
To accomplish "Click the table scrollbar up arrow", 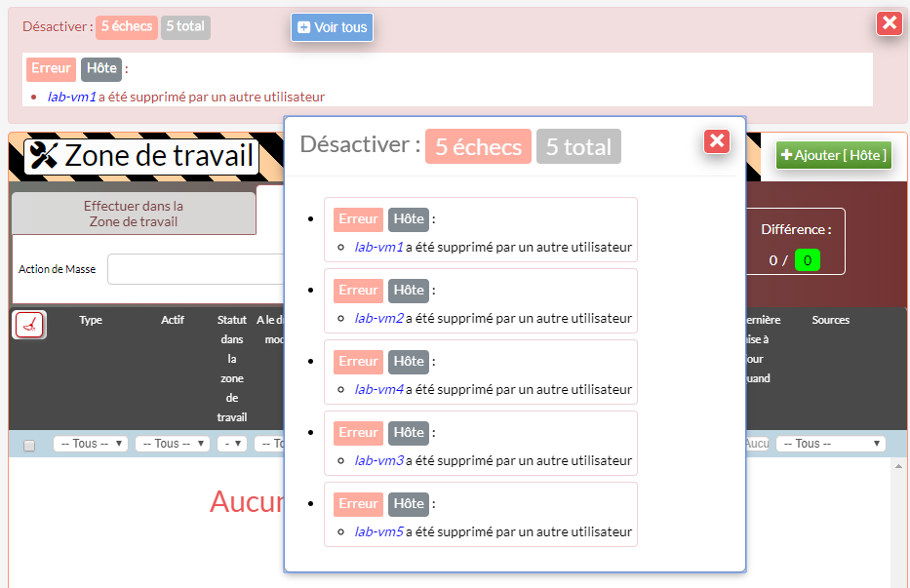I will [x=898, y=466].
